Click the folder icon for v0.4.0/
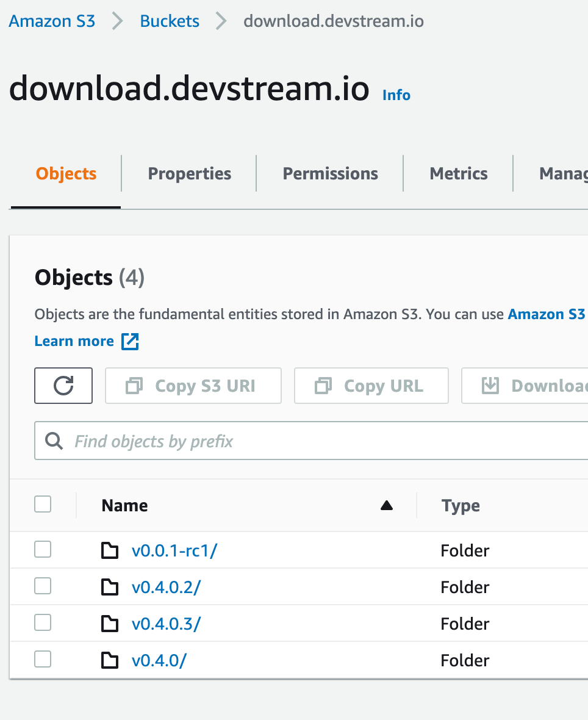 coord(110,660)
